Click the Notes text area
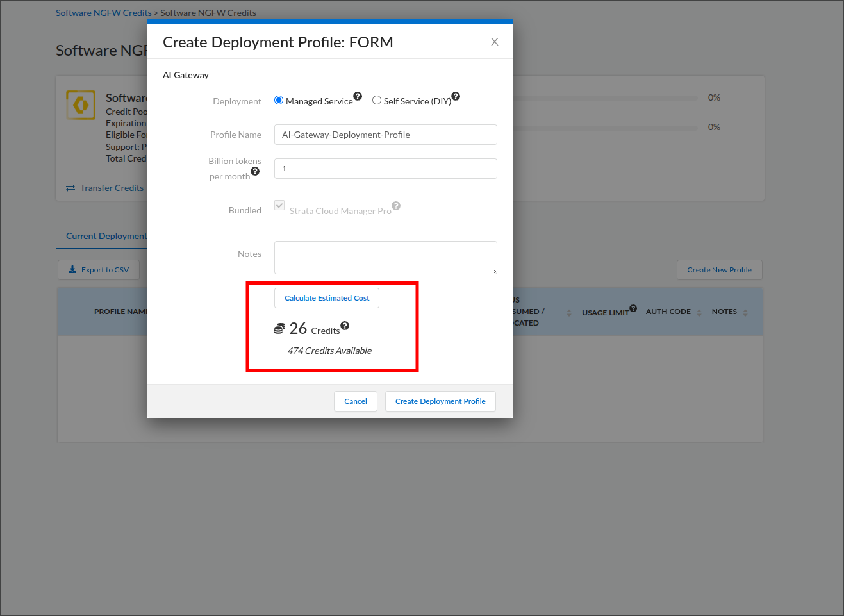 (x=386, y=258)
